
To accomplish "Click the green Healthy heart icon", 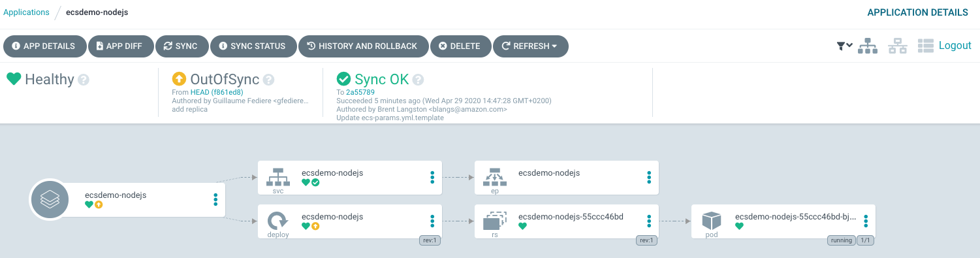I will tap(14, 79).
